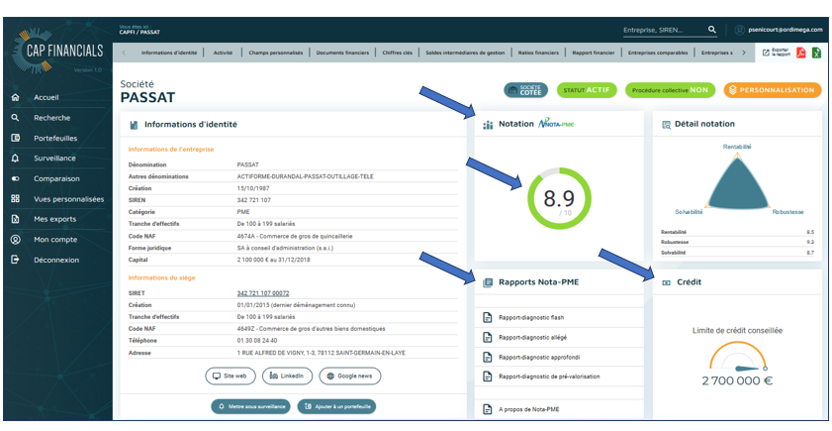The image size is (832, 431).
Task: Click the Vues personnalisées grid icon
Action: point(15,199)
